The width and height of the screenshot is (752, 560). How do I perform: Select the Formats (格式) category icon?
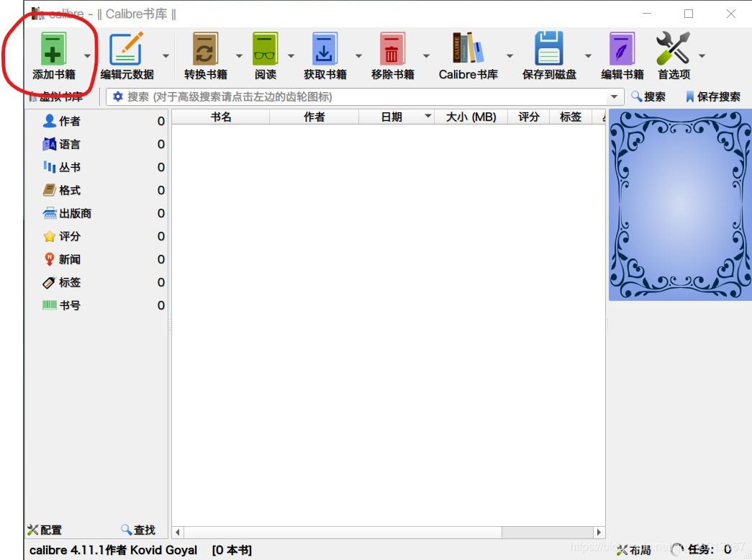50,190
